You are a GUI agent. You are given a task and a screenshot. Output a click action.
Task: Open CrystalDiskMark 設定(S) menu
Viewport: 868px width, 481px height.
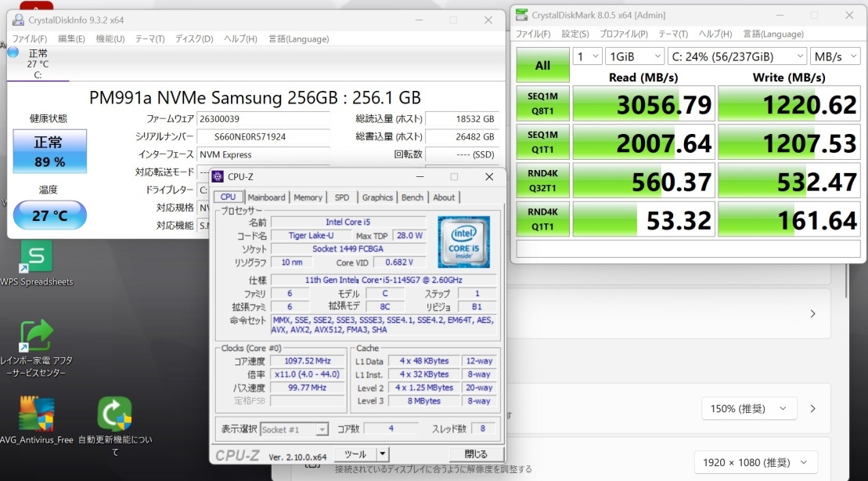click(x=575, y=34)
